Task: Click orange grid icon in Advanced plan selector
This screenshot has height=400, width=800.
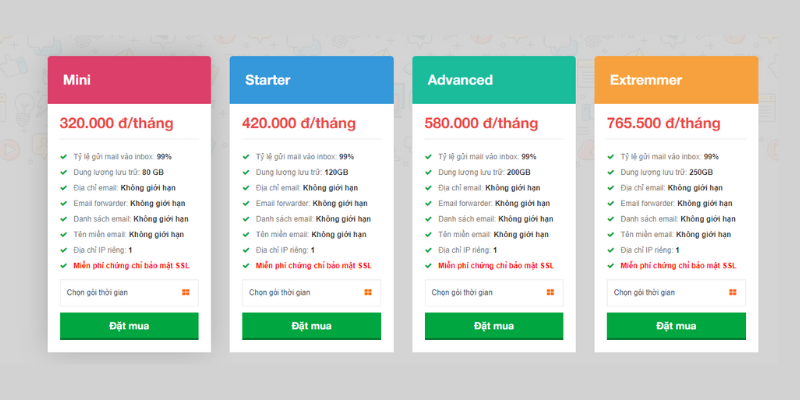Action: (x=550, y=292)
